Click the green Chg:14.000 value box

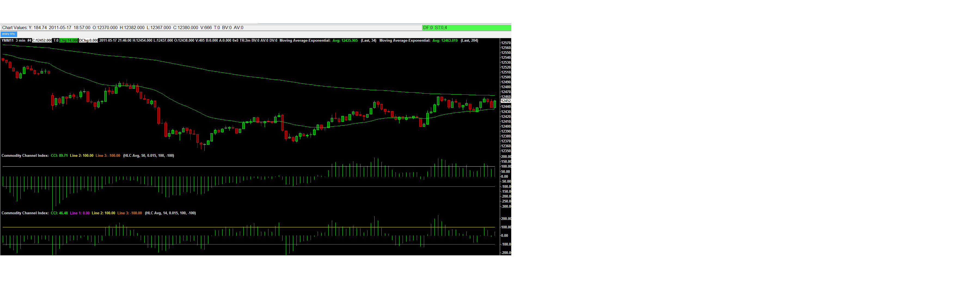pos(69,40)
